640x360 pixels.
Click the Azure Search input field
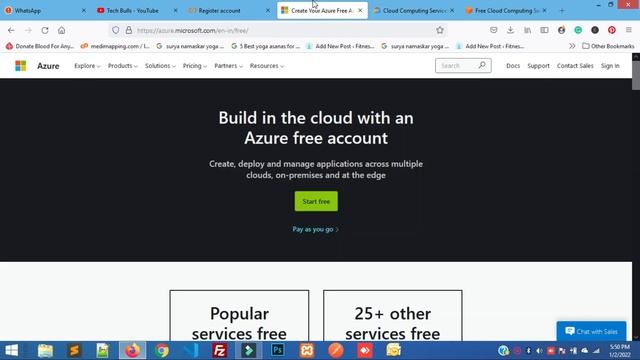pyautogui.click(x=456, y=65)
